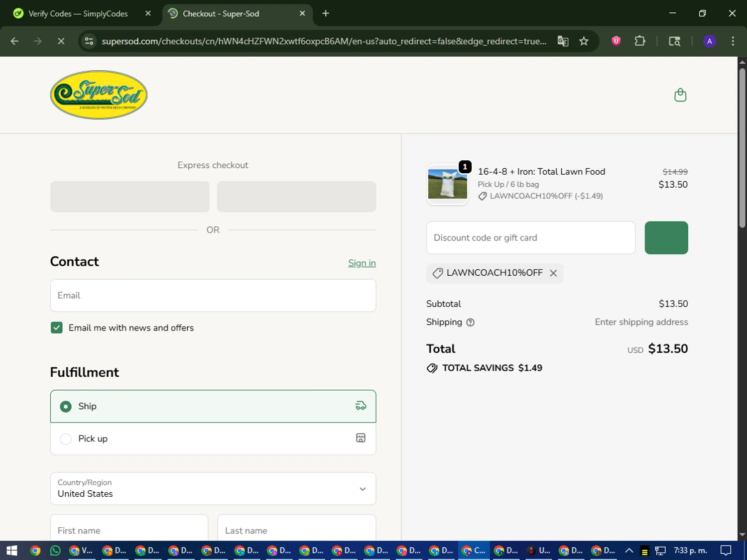The image size is (747, 560).
Task: Click the green apply discount button
Action: coord(666,238)
